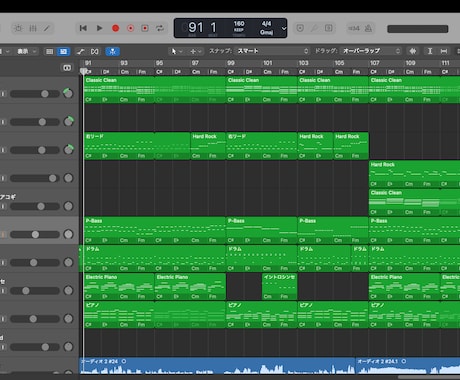Image resolution: width=460 pixels, height=380 pixels.
Task: Click the loop circle on オーディオ 2 #24.1
Action: 404,361
